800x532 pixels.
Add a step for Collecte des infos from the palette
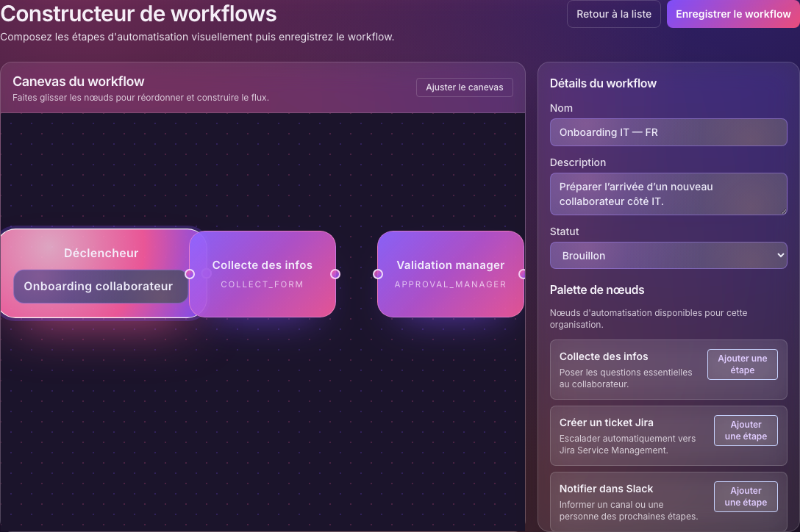point(742,364)
